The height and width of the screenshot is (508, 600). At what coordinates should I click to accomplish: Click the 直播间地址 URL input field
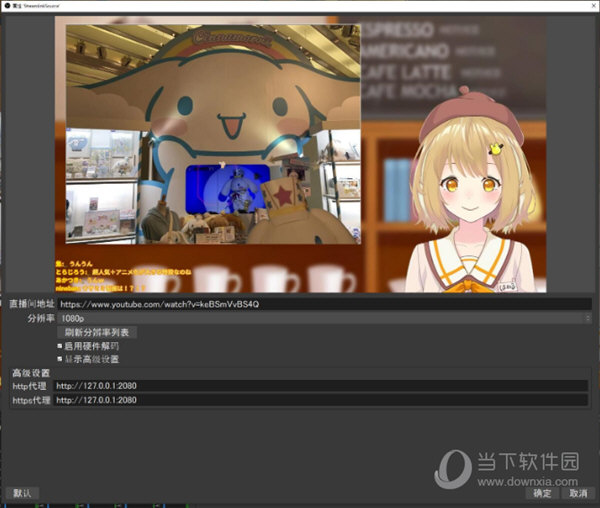click(324, 304)
